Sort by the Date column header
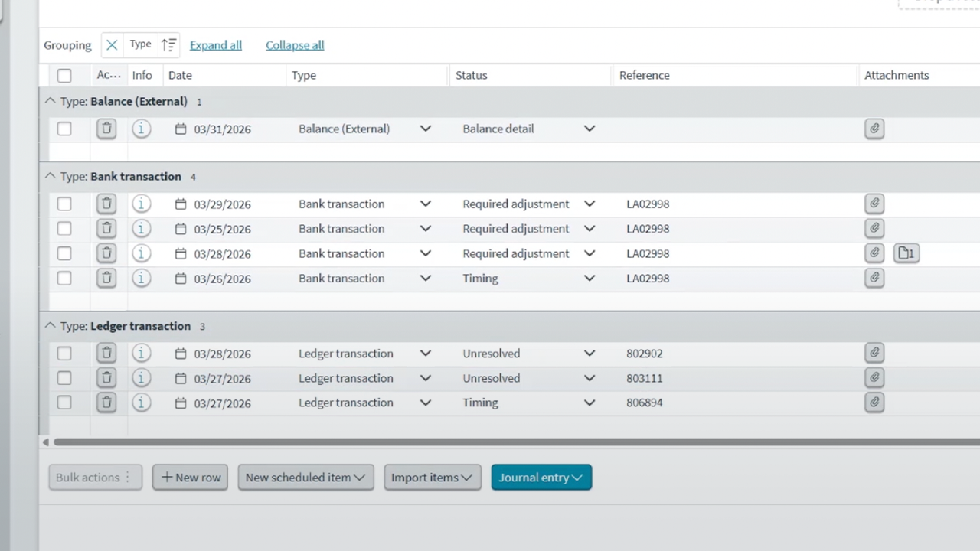The image size is (980, 551). click(180, 75)
